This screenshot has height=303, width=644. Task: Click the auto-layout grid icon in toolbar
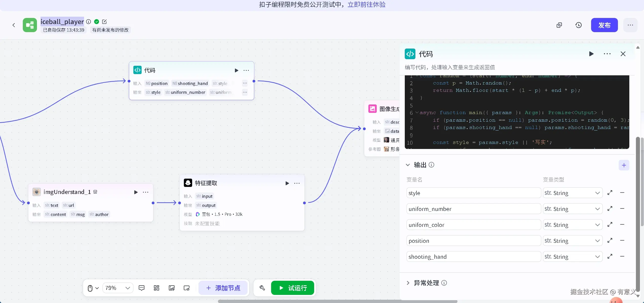(x=156, y=288)
